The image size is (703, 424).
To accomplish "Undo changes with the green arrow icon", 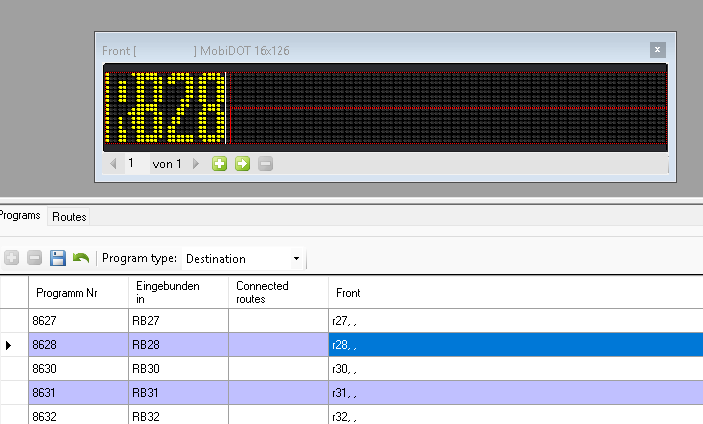I will point(81,258).
